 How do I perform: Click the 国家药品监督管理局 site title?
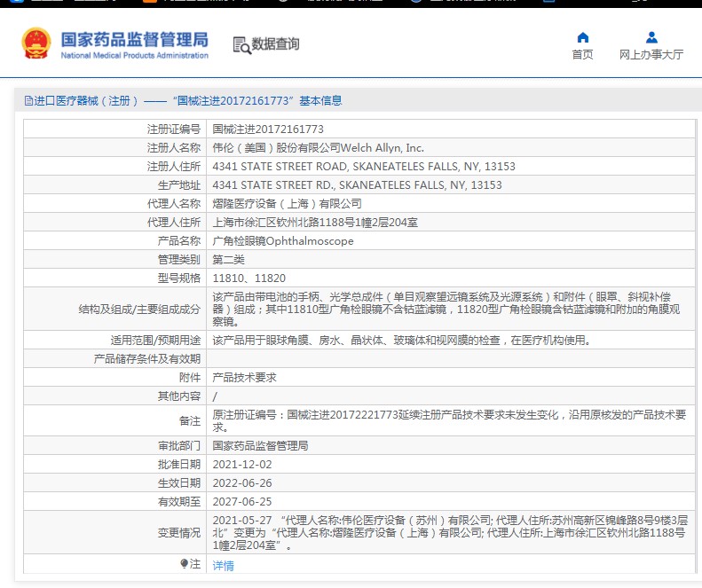(134, 38)
